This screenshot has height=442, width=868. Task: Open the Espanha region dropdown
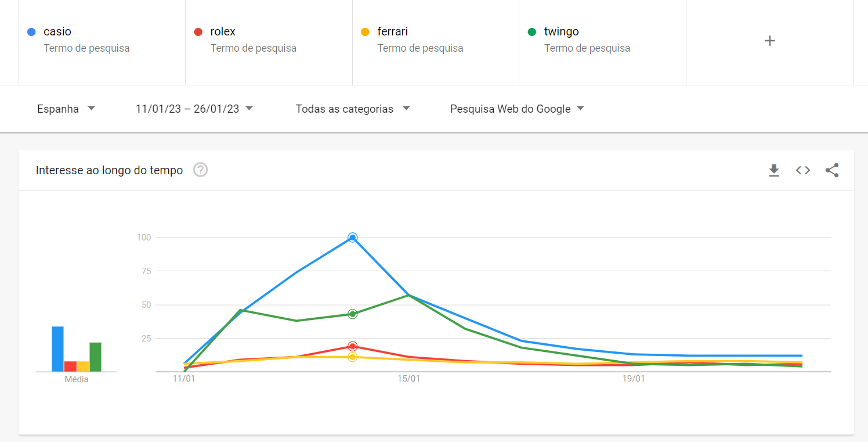tap(66, 109)
